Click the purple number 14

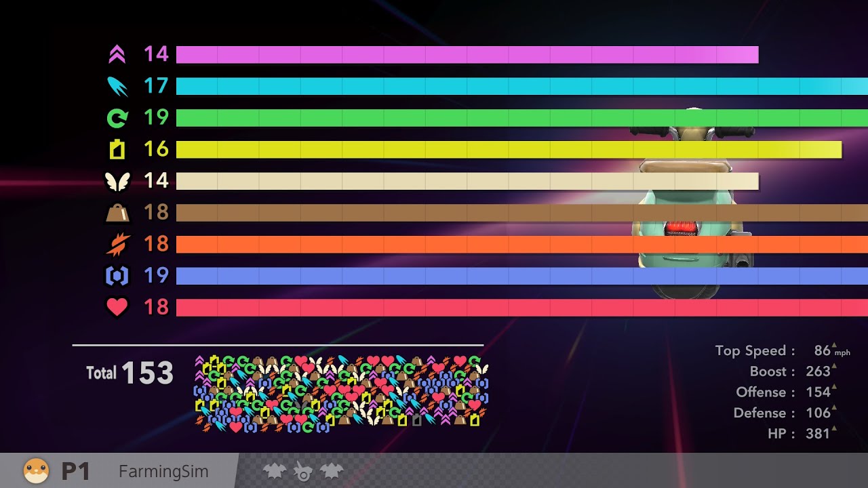coord(156,54)
